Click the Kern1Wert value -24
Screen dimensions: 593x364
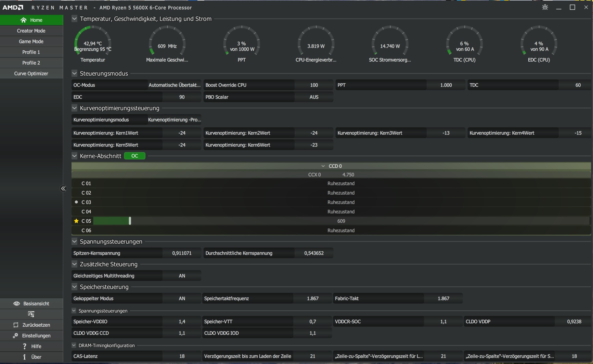click(182, 133)
